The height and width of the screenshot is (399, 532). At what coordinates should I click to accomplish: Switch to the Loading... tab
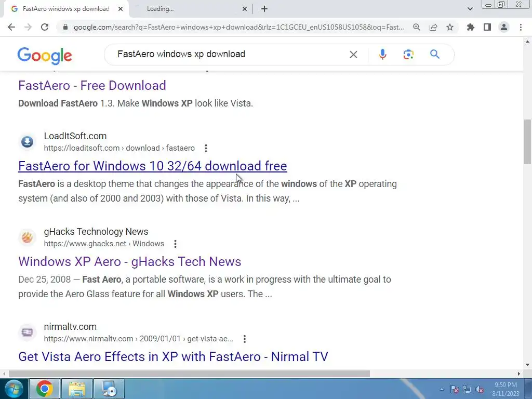(160, 9)
